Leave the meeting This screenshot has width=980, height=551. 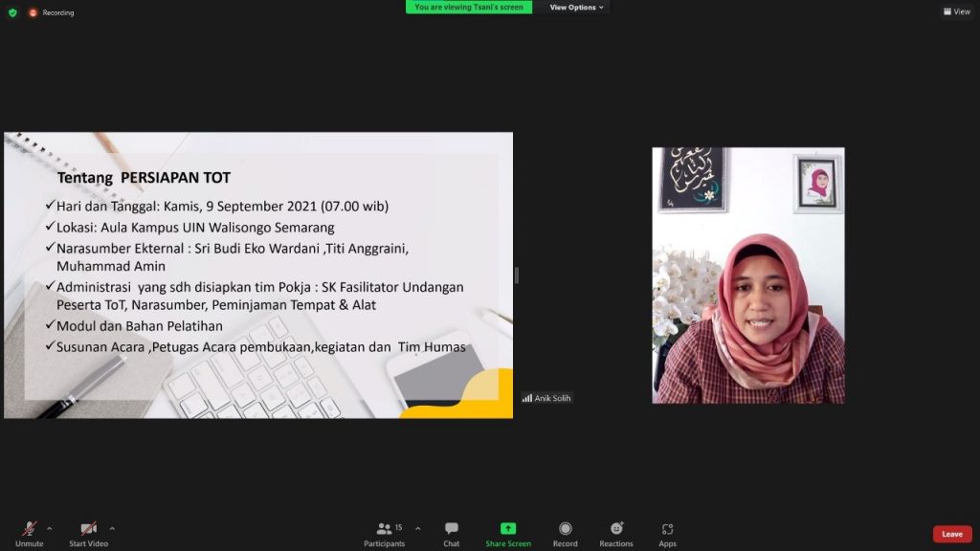click(x=951, y=534)
